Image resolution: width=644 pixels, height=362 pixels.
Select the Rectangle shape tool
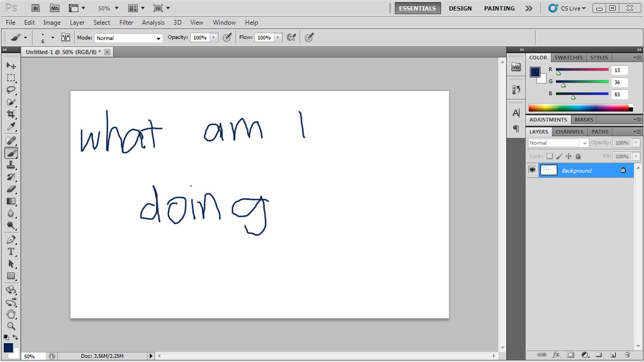[11, 276]
